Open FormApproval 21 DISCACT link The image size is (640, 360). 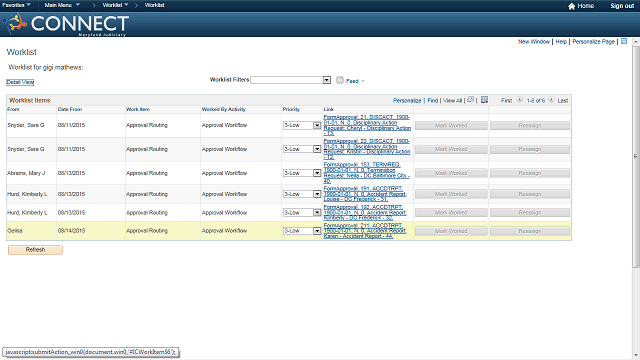click(367, 125)
